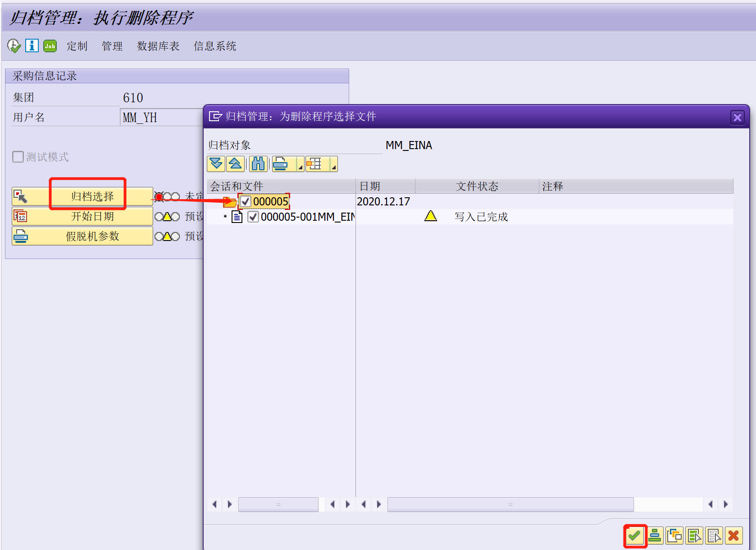Click the 归档对象 label
Screen dimensions: 756x550
coord(229,145)
